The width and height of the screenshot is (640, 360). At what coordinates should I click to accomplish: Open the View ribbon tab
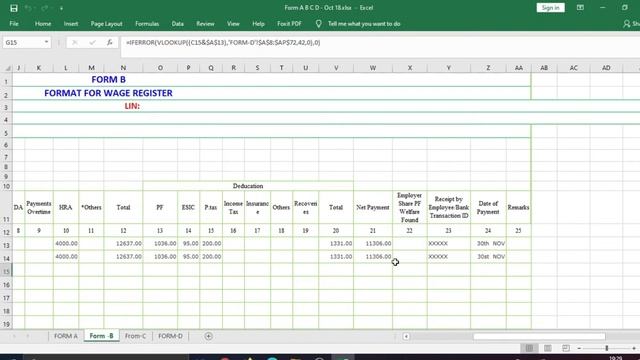pyautogui.click(x=233, y=24)
